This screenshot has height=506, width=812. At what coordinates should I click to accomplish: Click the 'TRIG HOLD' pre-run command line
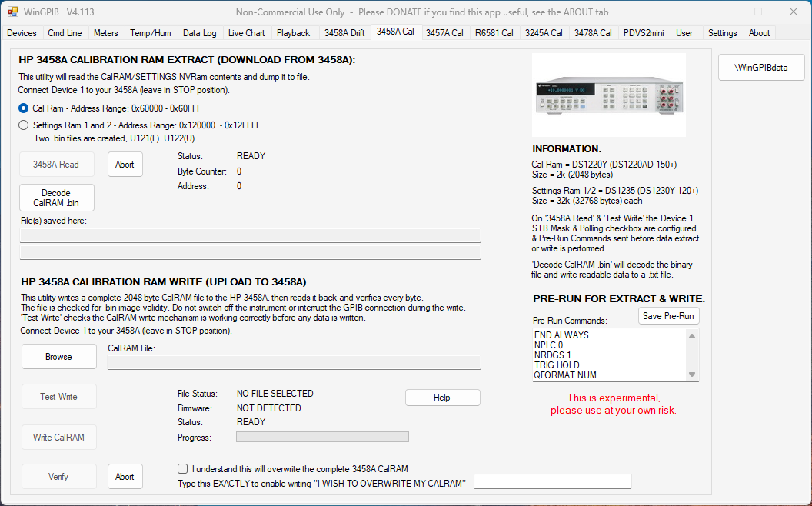click(x=557, y=365)
